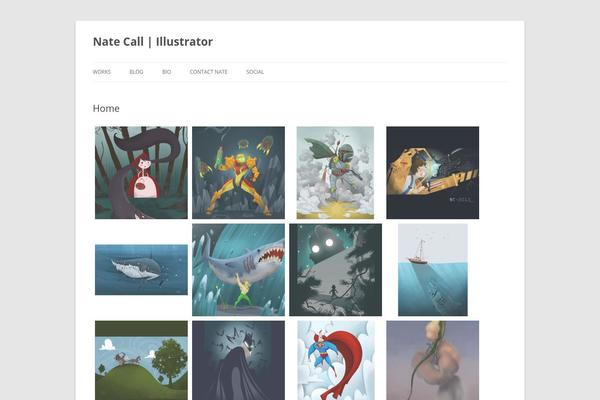Open the sailboat above sunken ship illustration
Screen dimensions: 600x400
[x=432, y=270]
